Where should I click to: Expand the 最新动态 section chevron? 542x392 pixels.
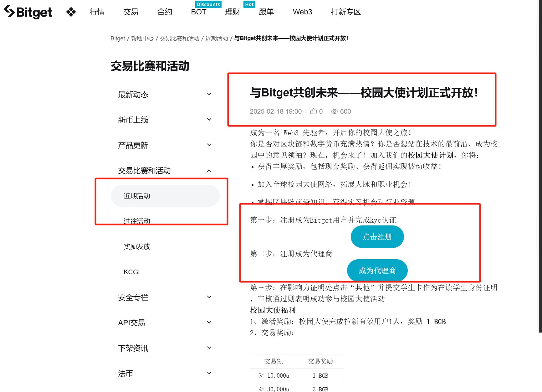[209, 94]
